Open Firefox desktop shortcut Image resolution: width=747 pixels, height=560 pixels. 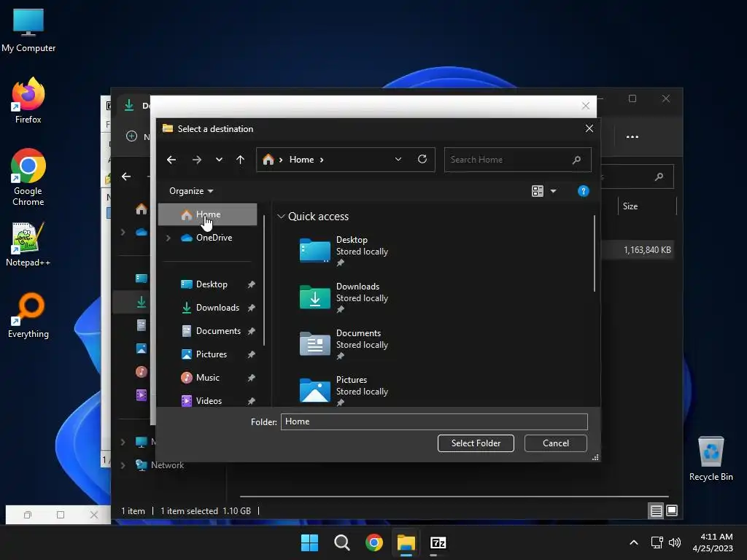[28, 101]
